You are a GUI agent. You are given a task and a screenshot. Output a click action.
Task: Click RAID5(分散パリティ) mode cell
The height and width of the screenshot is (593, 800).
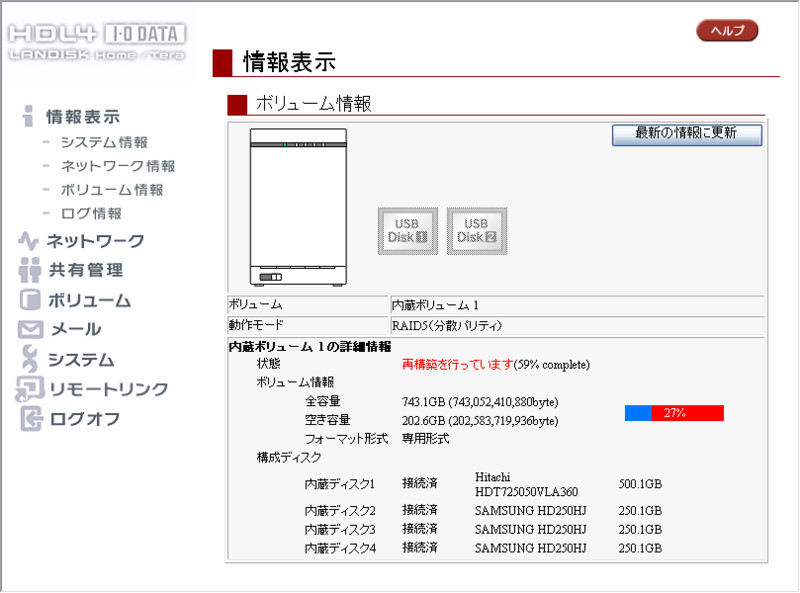577,325
